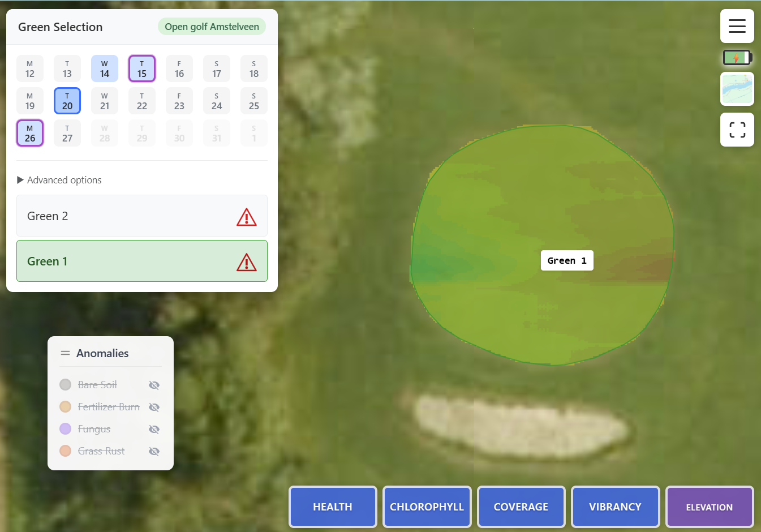Click the Green 2 warning triangle icon
Image resolution: width=761 pixels, height=532 pixels.
click(x=246, y=217)
